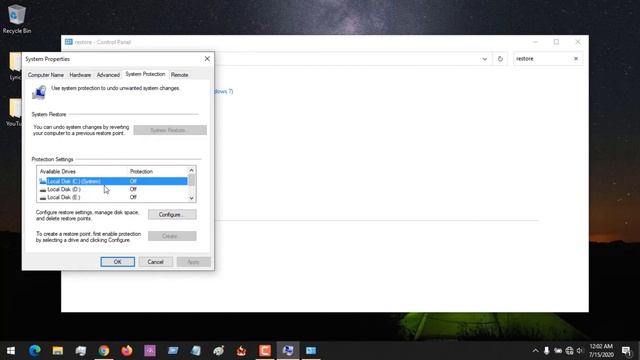This screenshot has height=360, width=640.
Task: Close the System Properties dialog
Action: (207, 59)
